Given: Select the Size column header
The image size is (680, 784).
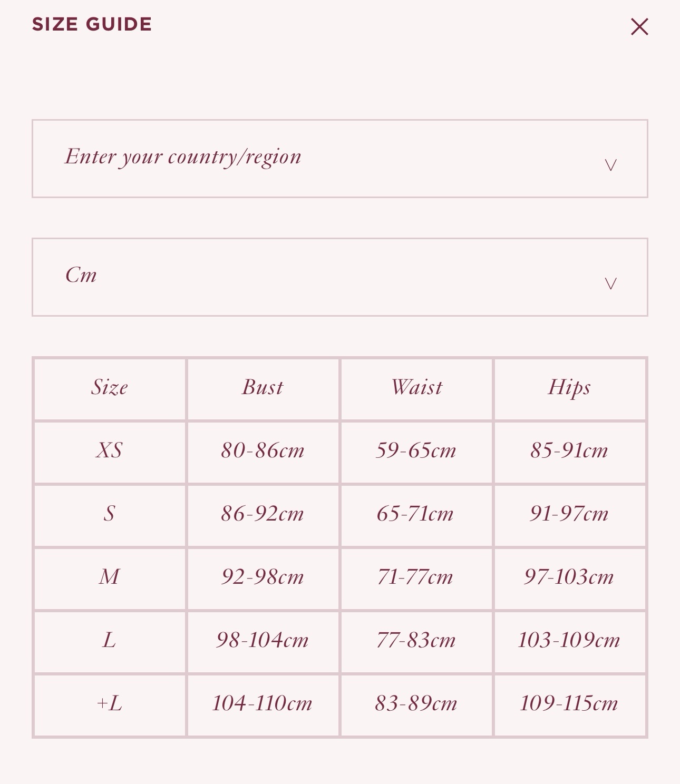Looking at the screenshot, I should 110,388.
